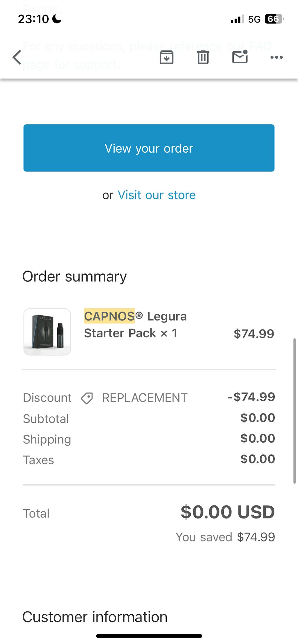
Task: Delete the email with the trash icon
Action: point(203,57)
